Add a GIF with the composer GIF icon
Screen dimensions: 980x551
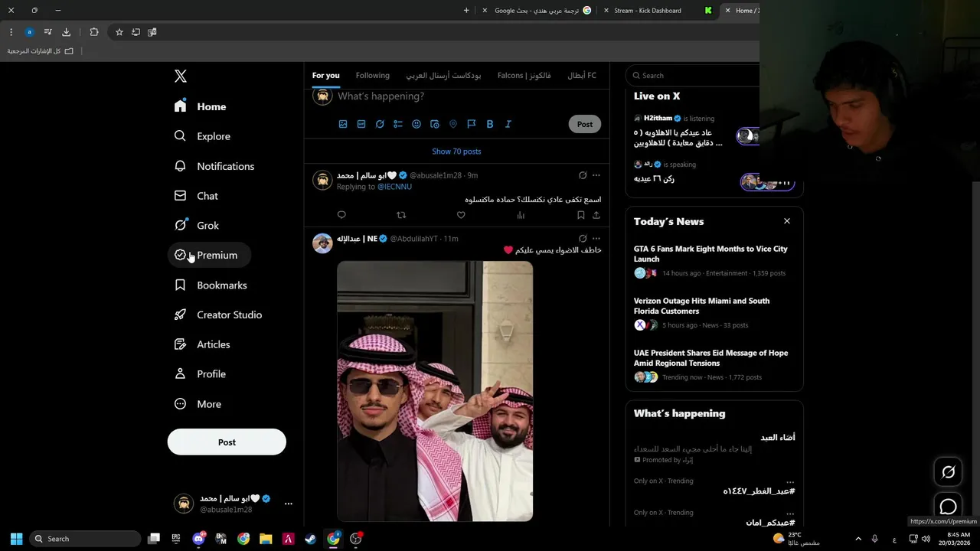tap(361, 124)
